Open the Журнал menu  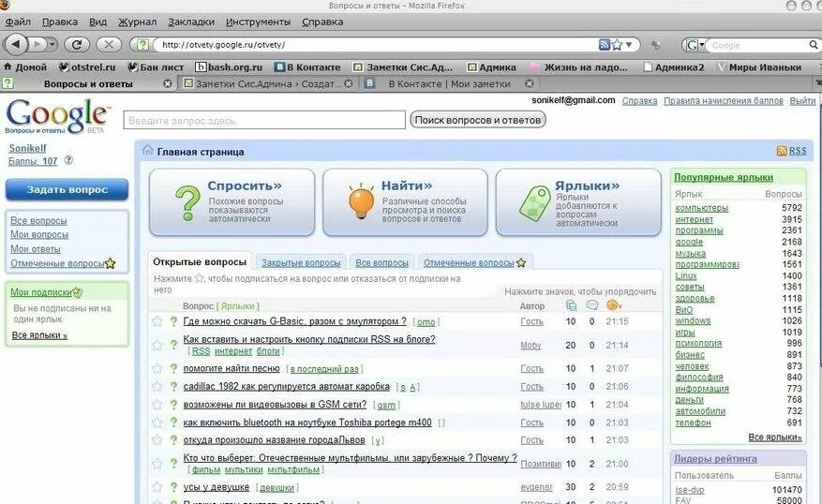coord(138,22)
